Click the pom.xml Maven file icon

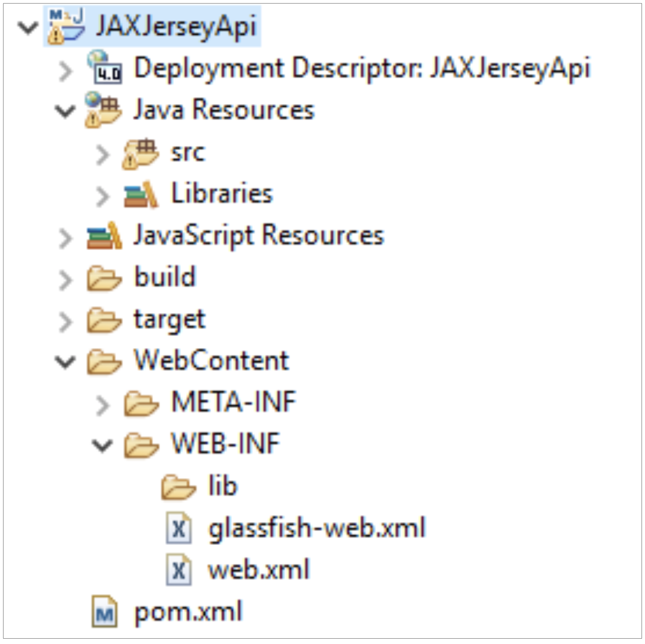(x=104, y=612)
